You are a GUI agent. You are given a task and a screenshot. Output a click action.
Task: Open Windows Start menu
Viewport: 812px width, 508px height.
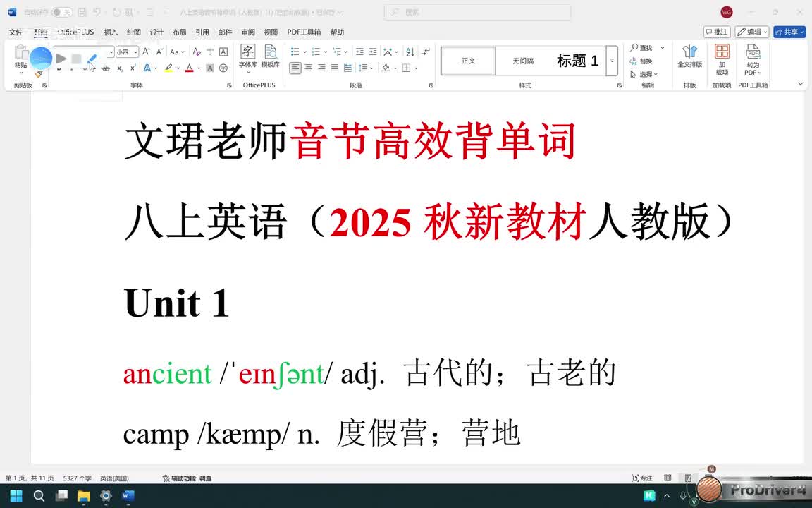(x=16, y=495)
